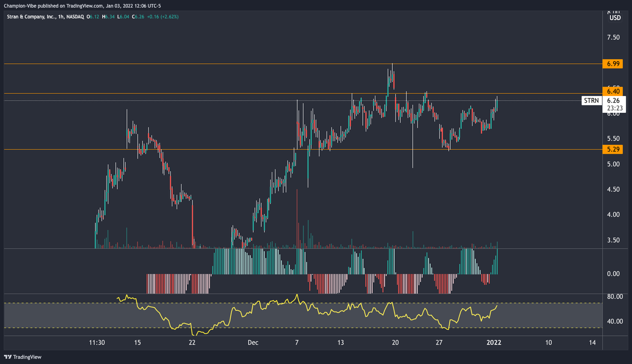632x364 pixels.
Task: Click the 5.00 price axis value
Action: (614, 164)
